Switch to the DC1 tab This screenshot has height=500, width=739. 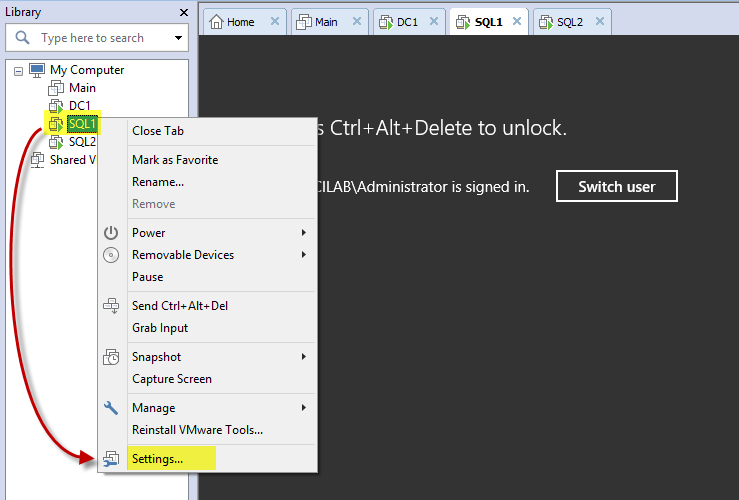tap(407, 22)
